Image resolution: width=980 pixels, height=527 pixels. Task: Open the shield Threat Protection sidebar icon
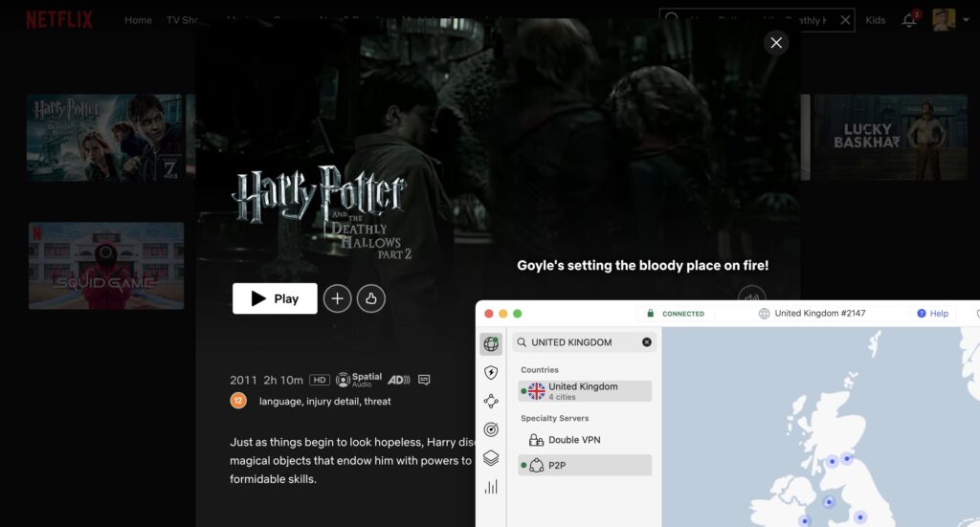pos(491,373)
